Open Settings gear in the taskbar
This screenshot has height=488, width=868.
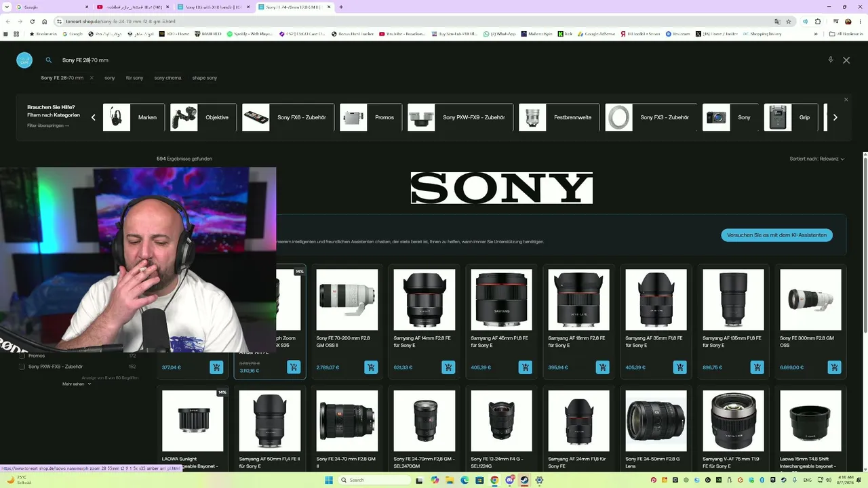[539, 480]
